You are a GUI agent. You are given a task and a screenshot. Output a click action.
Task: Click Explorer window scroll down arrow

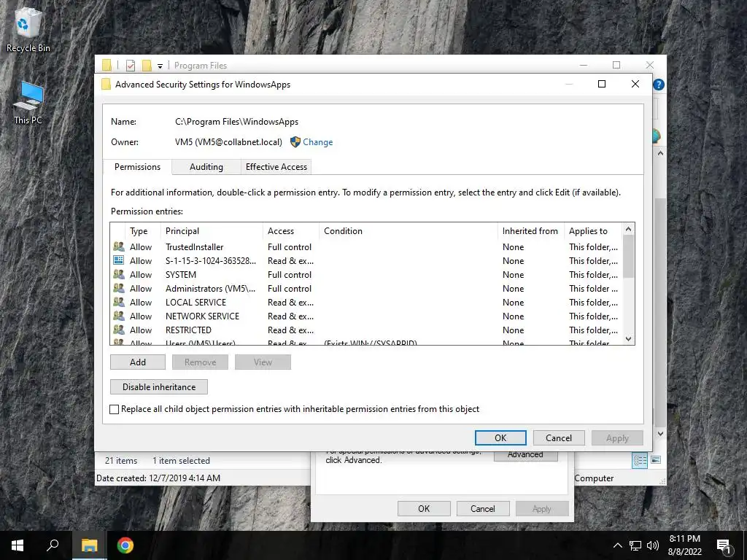click(x=660, y=434)
